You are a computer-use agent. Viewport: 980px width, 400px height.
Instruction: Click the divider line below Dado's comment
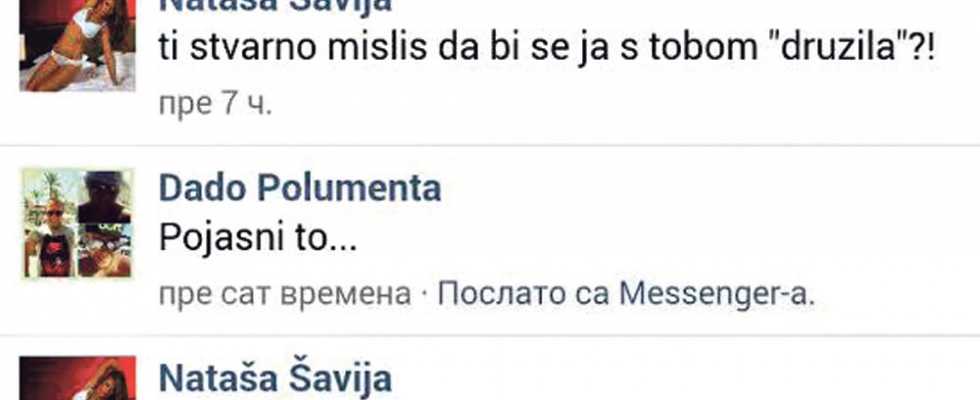pos(490,335)
